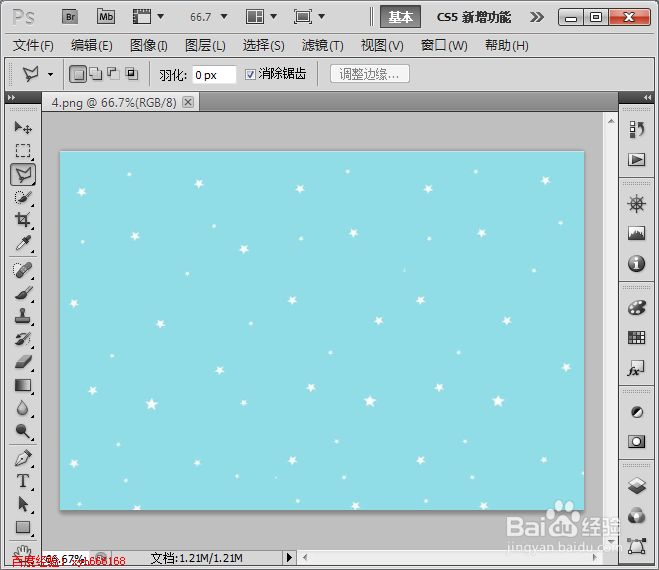Open the Layer (图层) menu
Screen dimensions: 659x570
pos(205,45)
